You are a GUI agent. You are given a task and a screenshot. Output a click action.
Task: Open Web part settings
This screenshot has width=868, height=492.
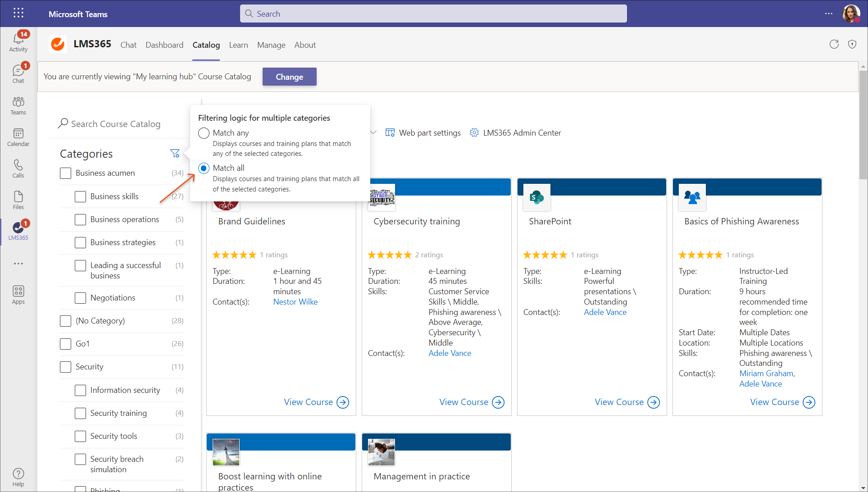(x=423, y=133)
